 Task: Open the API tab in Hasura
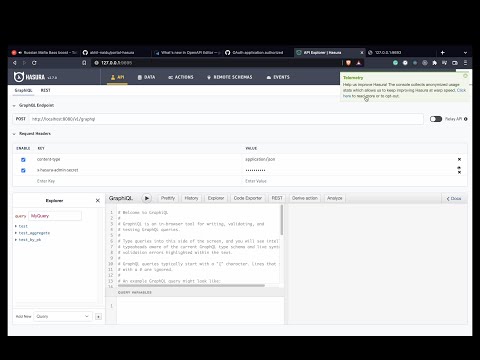tap(117, 77)
